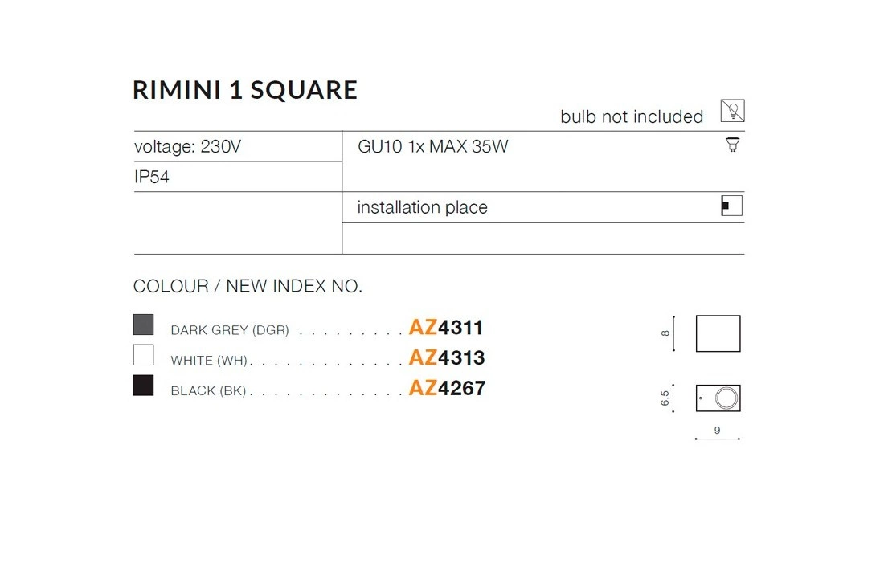Click the 'voltage: 230V' cell
This screenshot has height=588, width=884.
point(188,147)
